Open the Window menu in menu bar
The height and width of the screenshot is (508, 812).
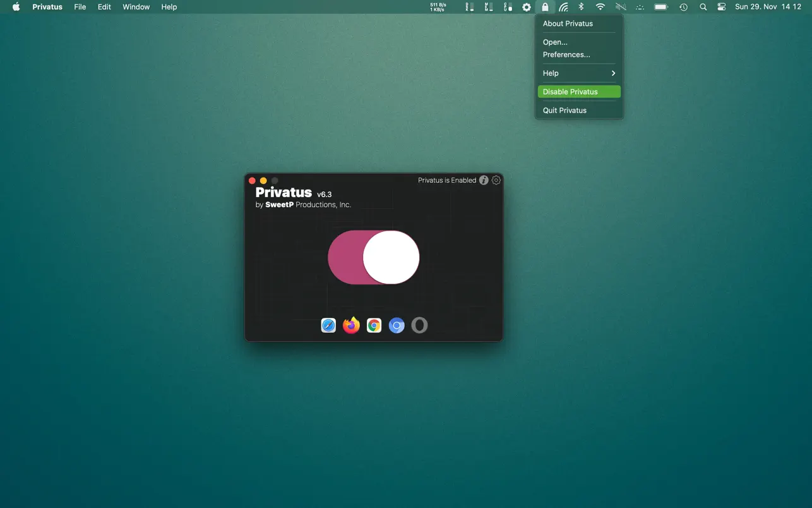pyautogui.click(x=136, y=7)
